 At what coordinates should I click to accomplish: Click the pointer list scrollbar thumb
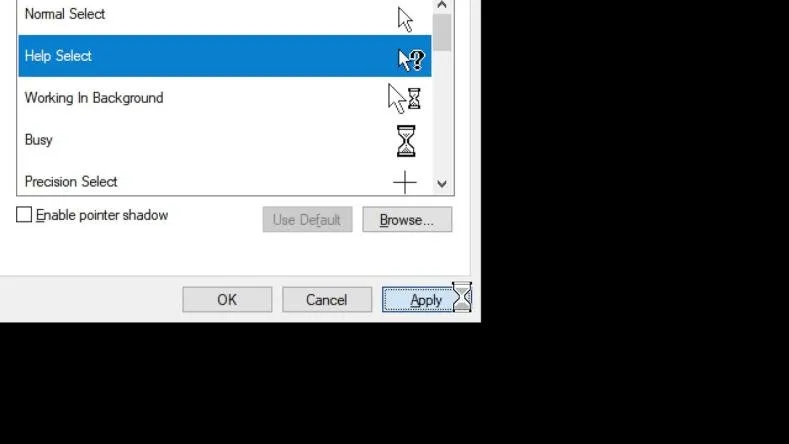pos(442,32)
